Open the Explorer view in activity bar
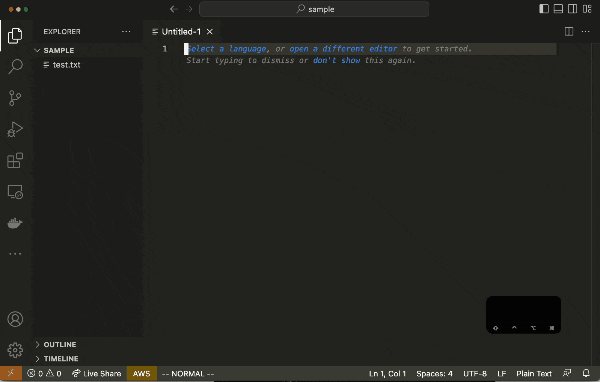 (15, 36)
